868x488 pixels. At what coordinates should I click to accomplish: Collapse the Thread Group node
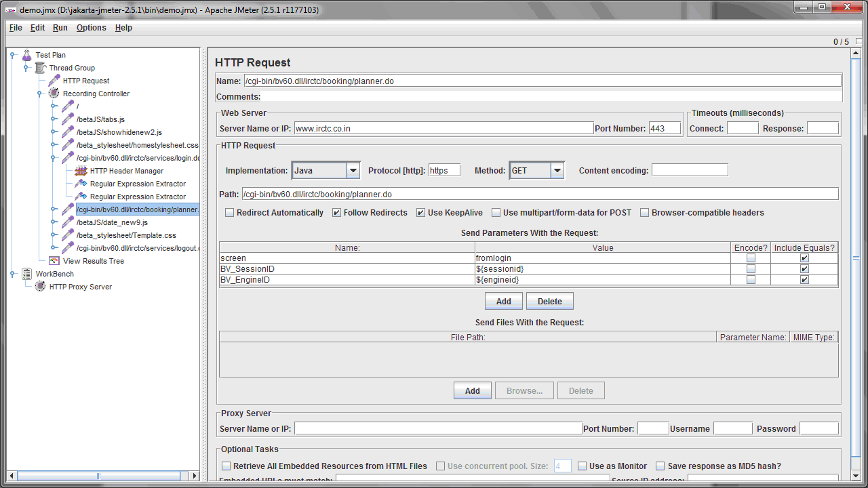pyautogui.click(x=26, y=68)
